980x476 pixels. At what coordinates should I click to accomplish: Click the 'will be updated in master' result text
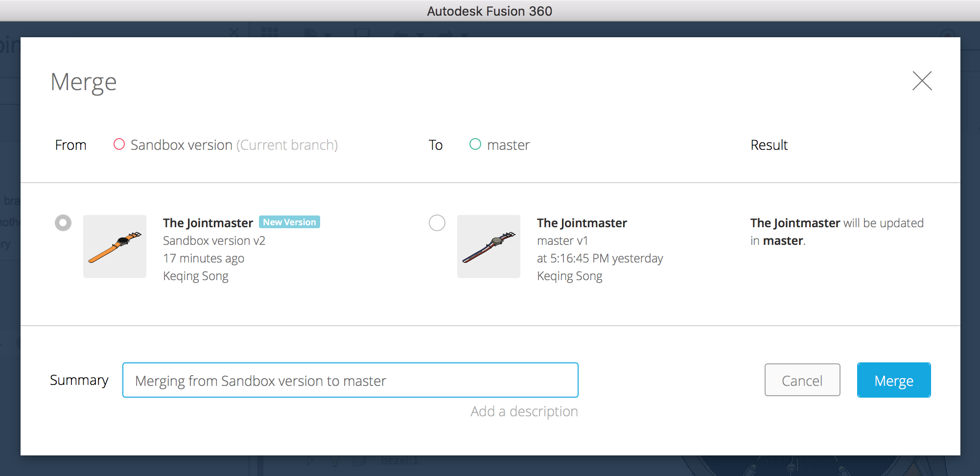click(837, 232)
